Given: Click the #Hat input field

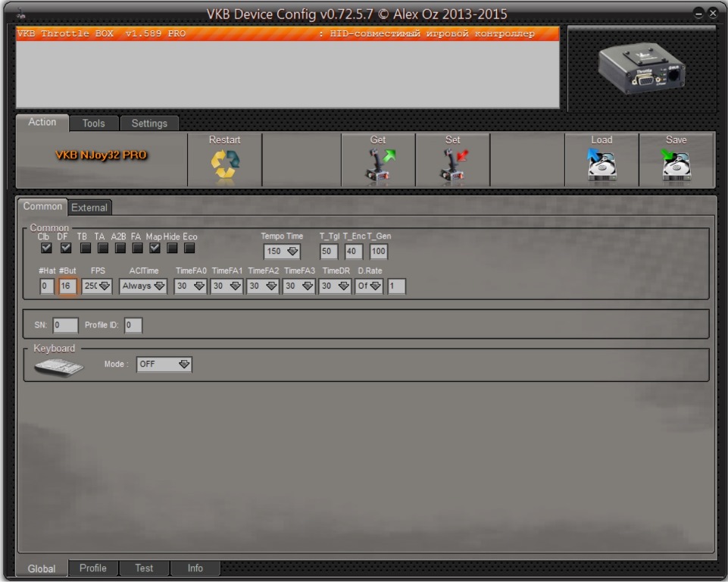Looking at the screenshot, I should [x=47, y=286].
